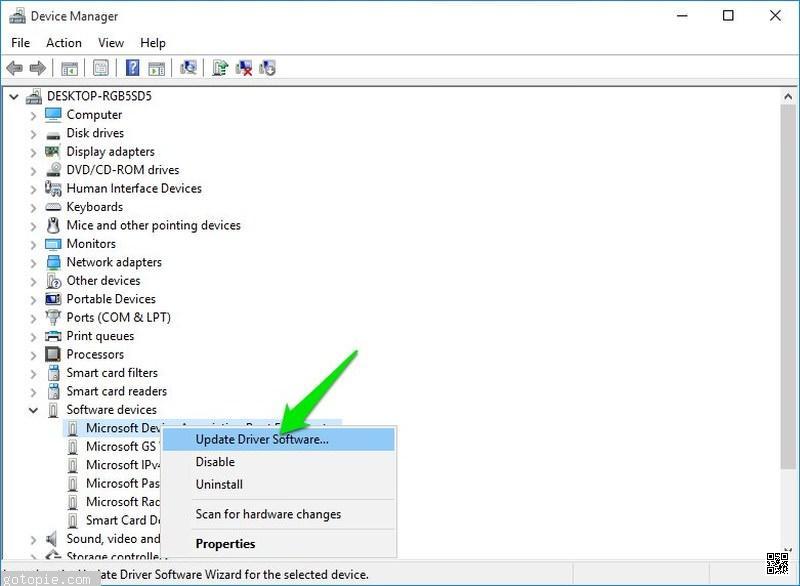Click the Uninstall toolbar icon with red X
This screenshot has height=586, width=800.
point(244,68)
